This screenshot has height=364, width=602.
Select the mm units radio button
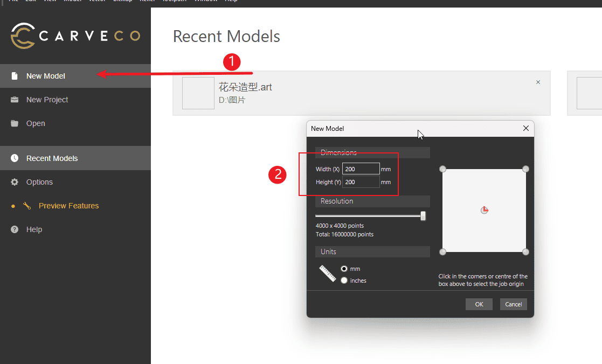pos(344,269)
